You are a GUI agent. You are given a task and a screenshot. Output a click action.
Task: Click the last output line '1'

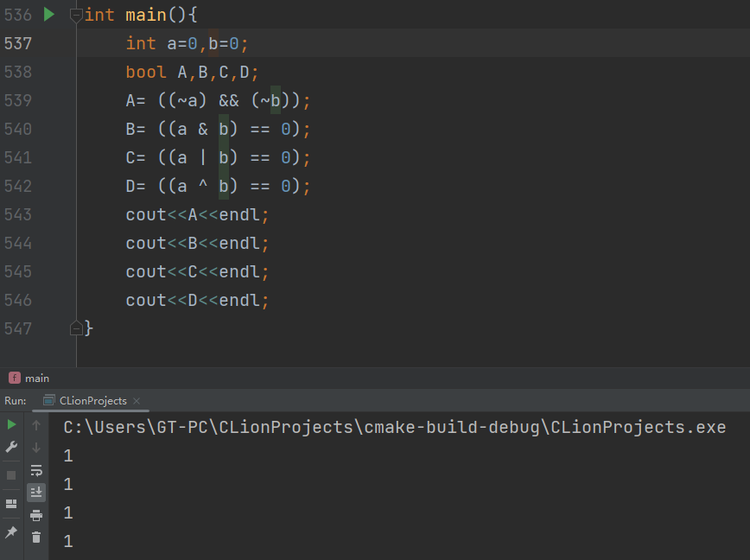click(x=68, y=541)
